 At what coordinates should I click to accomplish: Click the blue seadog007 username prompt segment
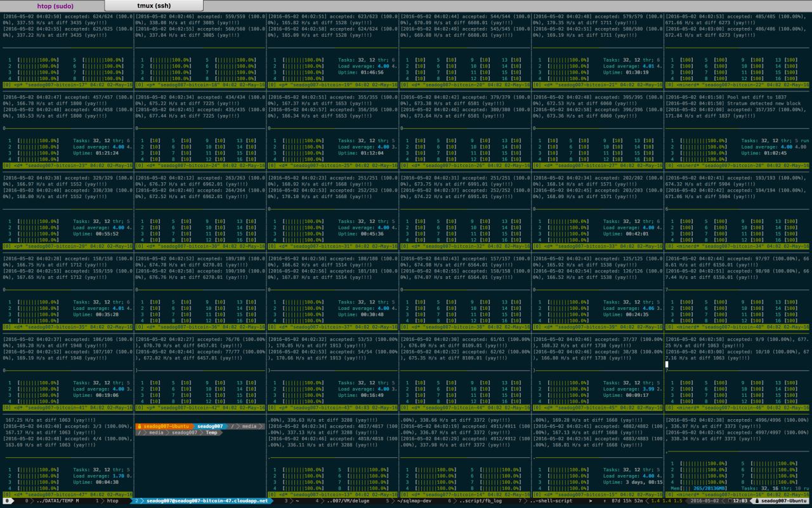coord(209,426)
